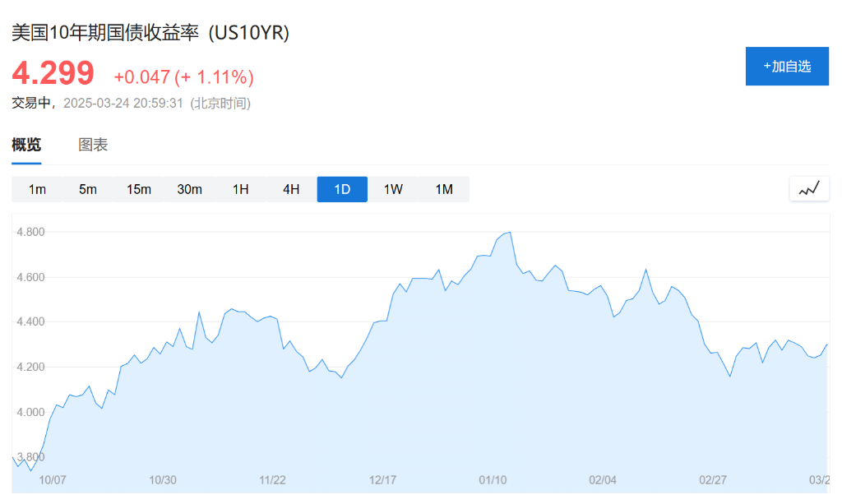Screen dimensions: 842x504
Task: Switch to 5m interval
Action: (x=88, y=189)
